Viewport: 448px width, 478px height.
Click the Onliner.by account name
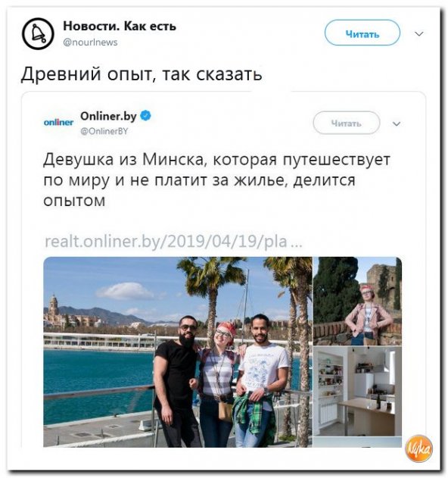pos(108,116)
